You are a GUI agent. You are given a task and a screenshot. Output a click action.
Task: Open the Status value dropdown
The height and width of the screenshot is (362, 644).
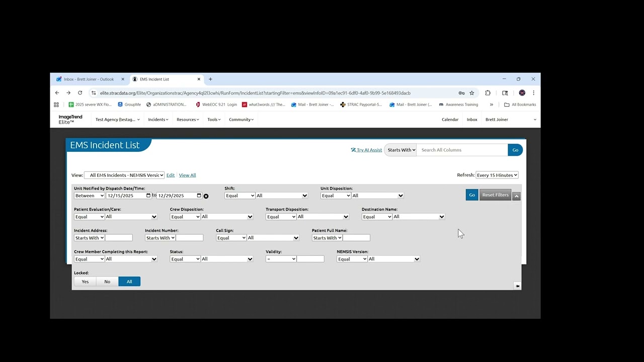coord(227,259)
